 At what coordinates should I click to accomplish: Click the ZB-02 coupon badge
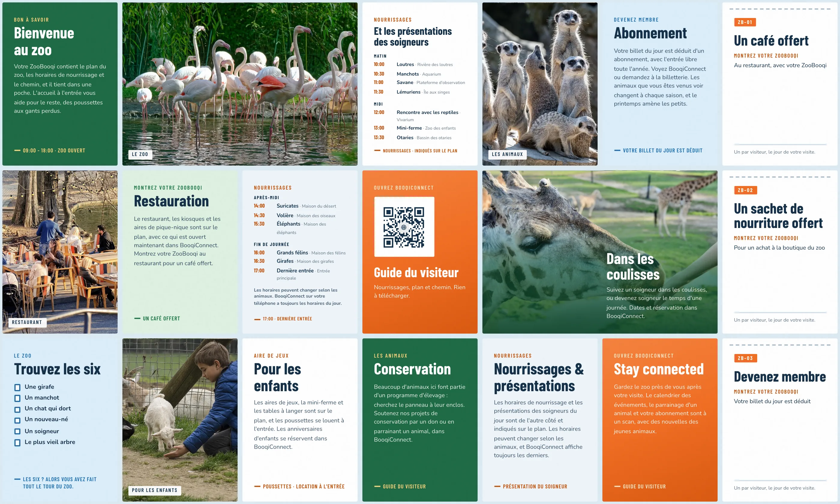pos(745,190)
